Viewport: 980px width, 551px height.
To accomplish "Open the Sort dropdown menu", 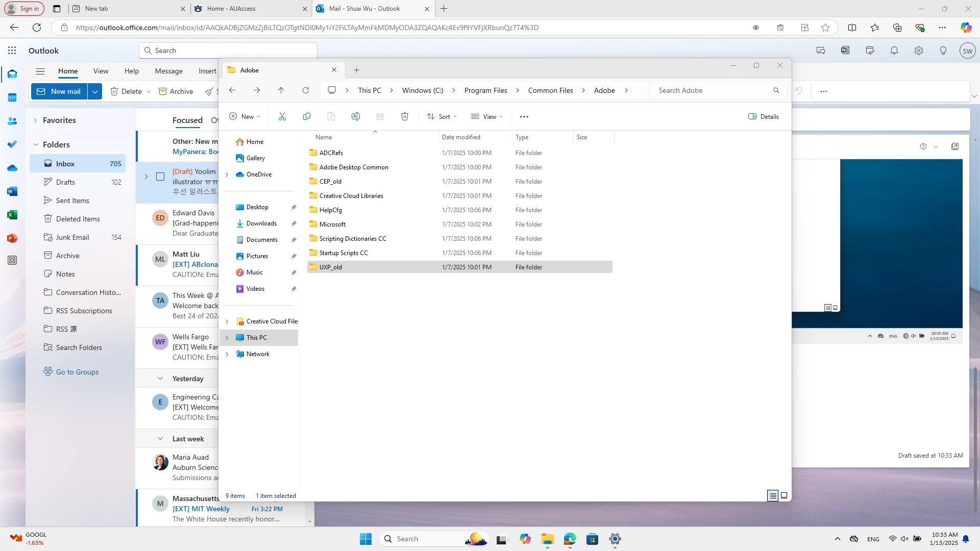I will pyautogui.click(x=442, y=117).
